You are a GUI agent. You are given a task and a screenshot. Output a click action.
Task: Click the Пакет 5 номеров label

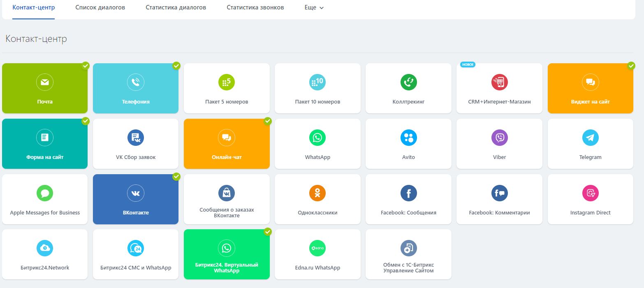[x=227, y=101]
